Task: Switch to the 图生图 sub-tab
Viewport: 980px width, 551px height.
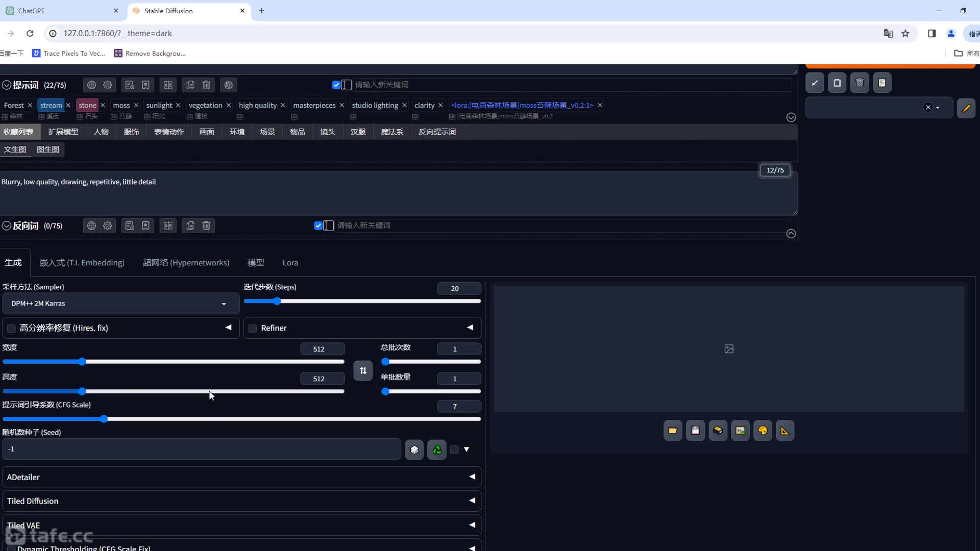Action: click(x=48, y=149)
